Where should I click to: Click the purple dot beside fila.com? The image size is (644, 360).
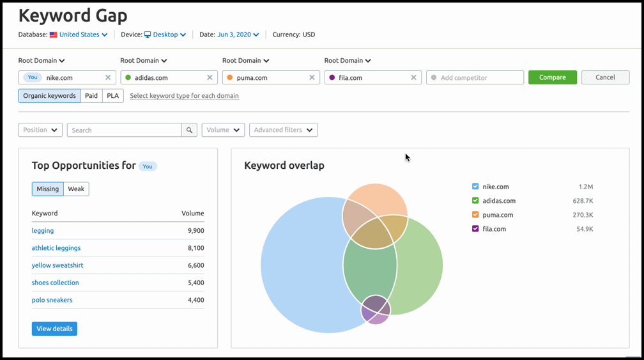tap(332, 77)
